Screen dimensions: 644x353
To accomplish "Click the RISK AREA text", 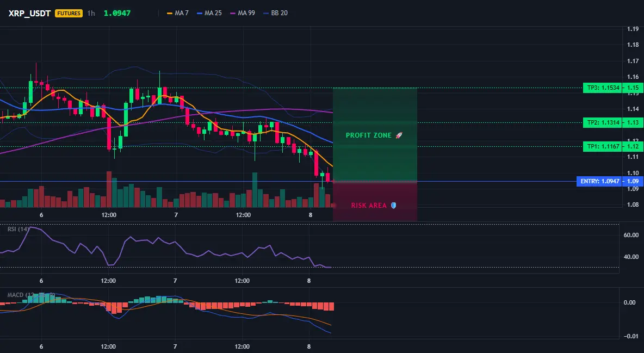I will pos(369,205).
